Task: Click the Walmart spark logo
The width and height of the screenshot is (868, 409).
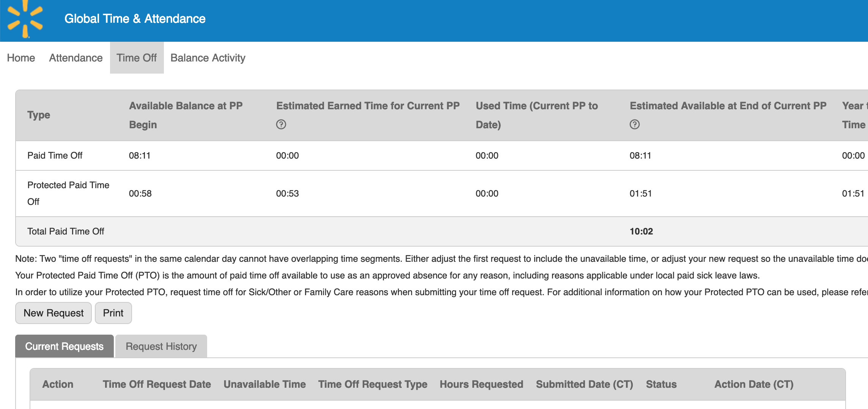Action: [24, 18]
